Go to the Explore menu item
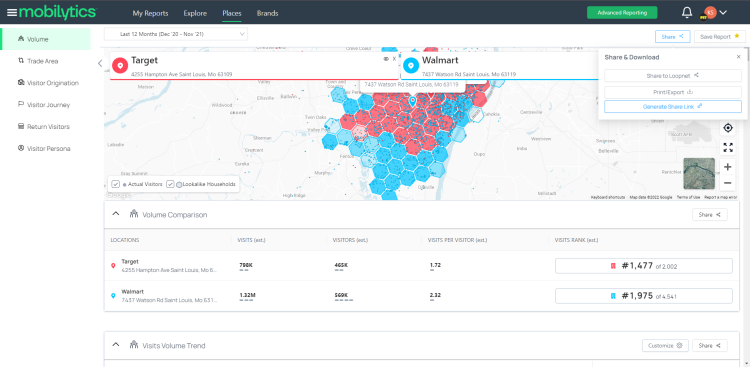The width and height of the screenshot is (750, 367). (195, 13)
